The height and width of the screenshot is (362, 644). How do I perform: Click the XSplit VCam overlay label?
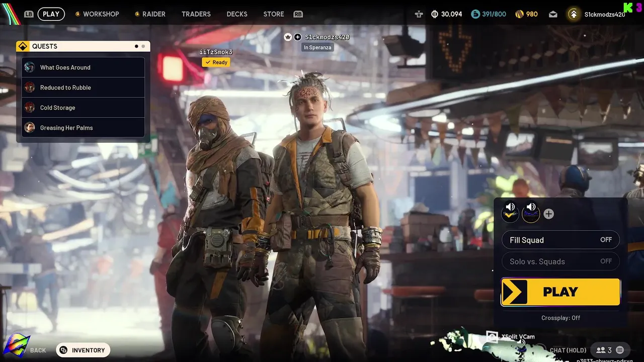point(518,336)
